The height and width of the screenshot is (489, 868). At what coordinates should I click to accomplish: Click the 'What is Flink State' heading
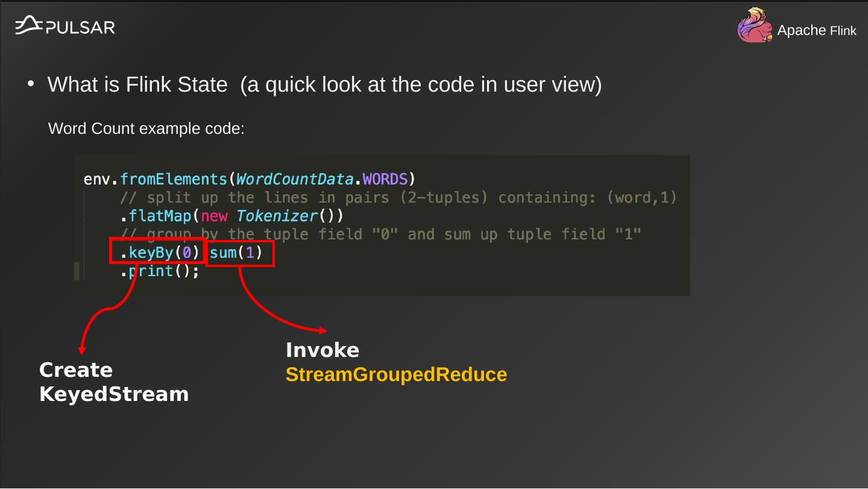(324, 84)
